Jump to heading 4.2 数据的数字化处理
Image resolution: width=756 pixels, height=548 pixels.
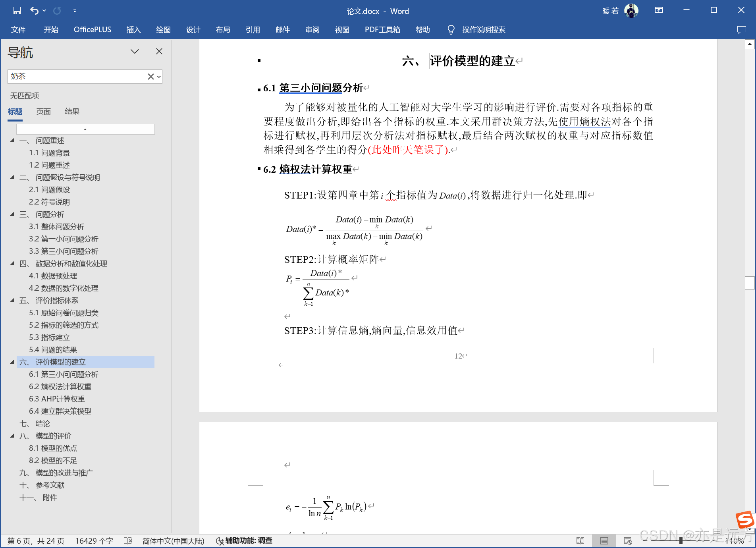[64, 288]
